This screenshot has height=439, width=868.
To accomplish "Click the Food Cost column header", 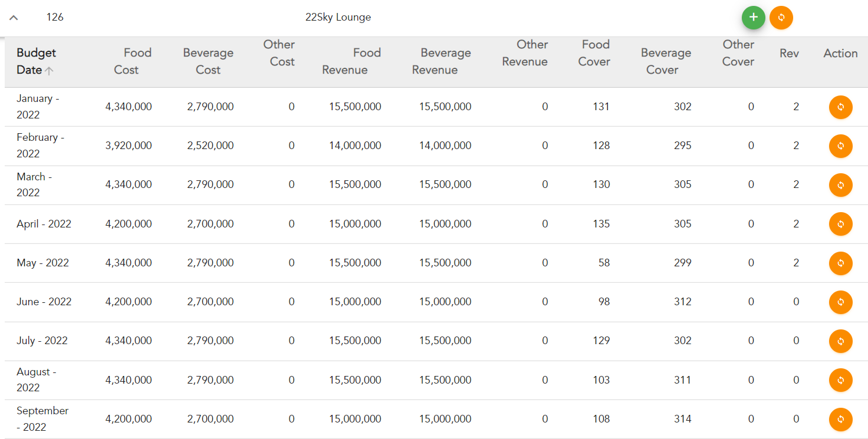I will coord(133,61).
